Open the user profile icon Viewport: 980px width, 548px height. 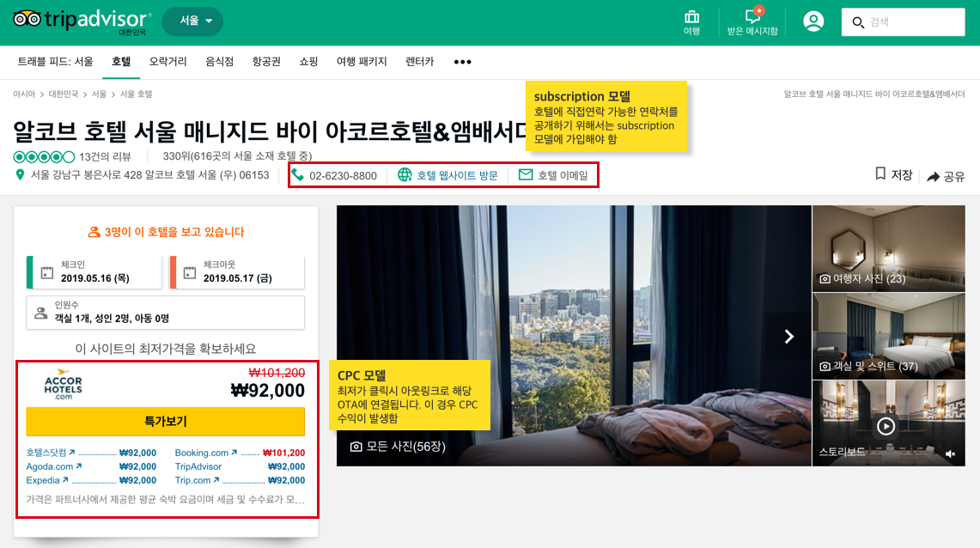813,21
